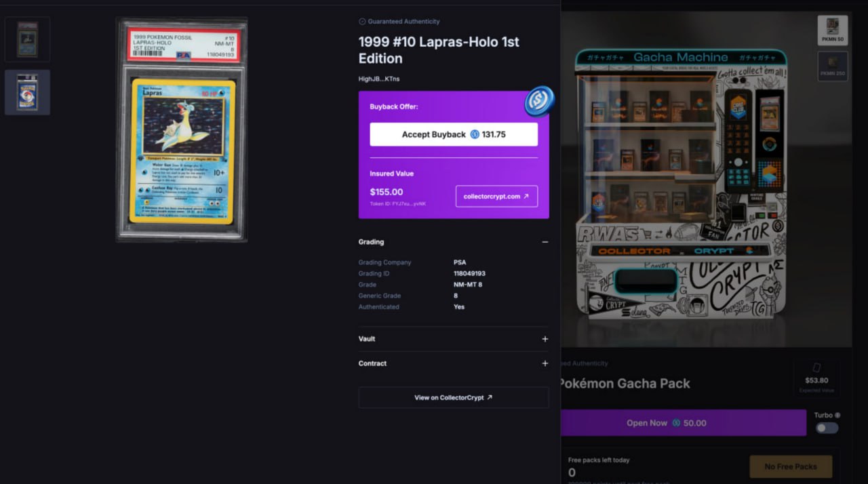Image resolution: width=868 pixels, height=484 pixels.
Task: Click the expected value "$53.80"
Action: 816,381
